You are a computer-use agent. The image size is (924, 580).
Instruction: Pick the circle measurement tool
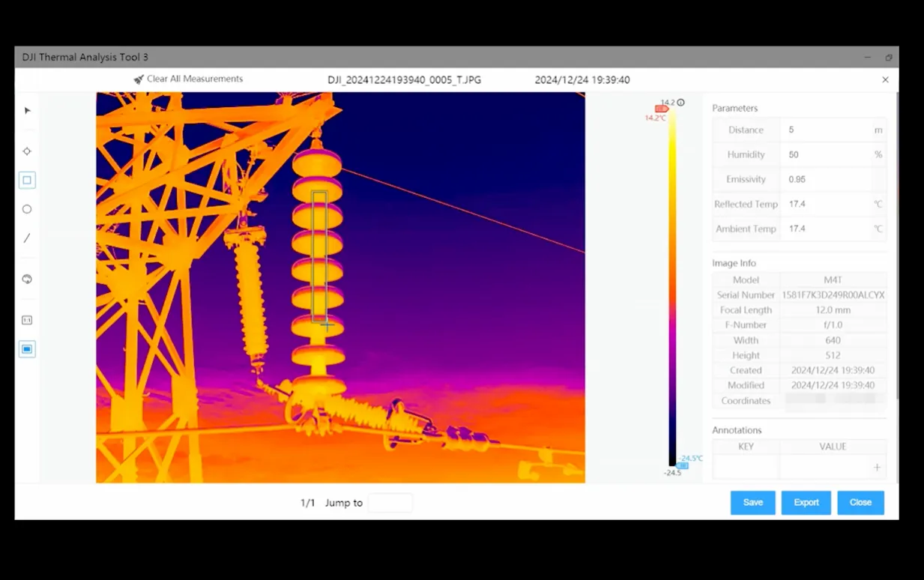pyautogui.click(x=27, y=210)
